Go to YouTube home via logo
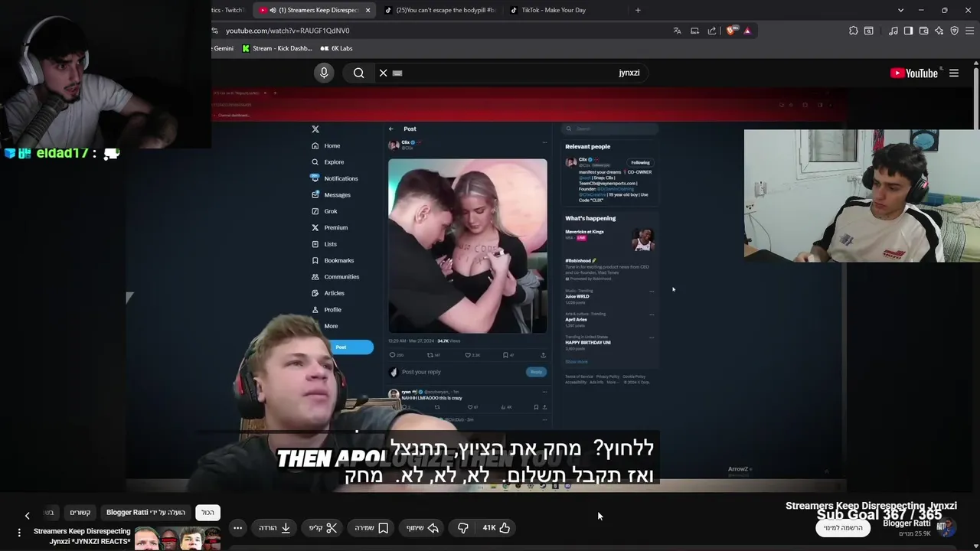The image size is (980, 551). (x=914, y=73)
